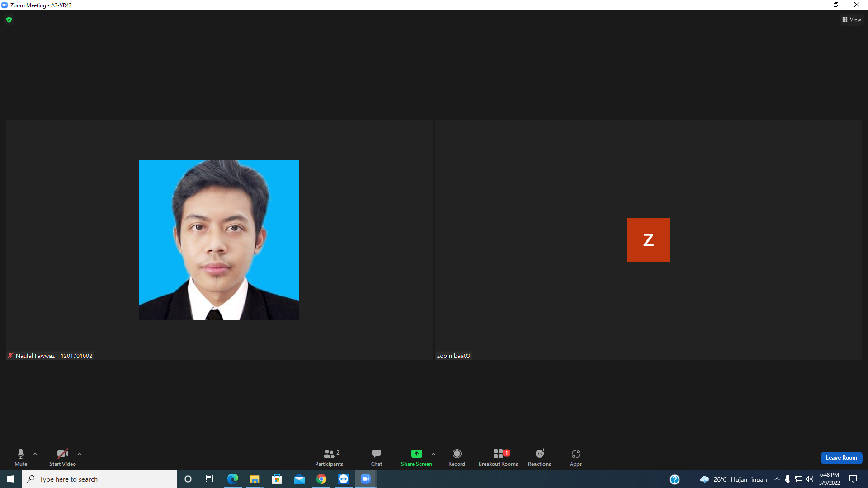Open Zoom Apps
The image size is (868, 488).
576,457
